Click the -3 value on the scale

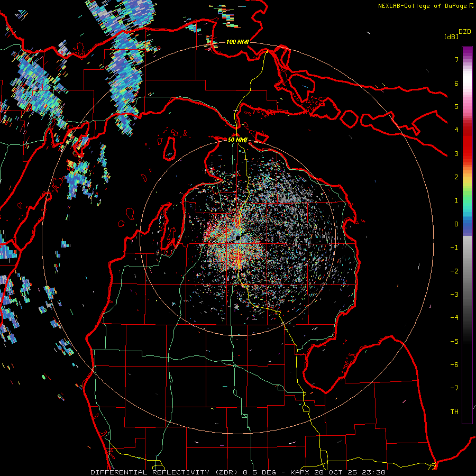pyautogui.click(x=454, y=295)
